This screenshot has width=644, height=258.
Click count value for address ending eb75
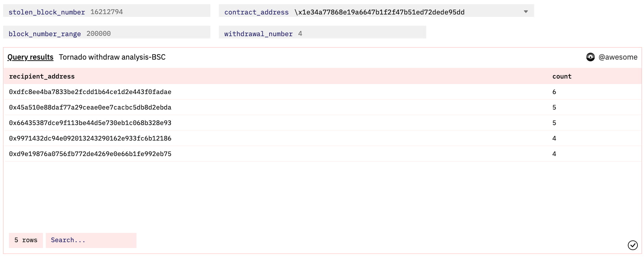click(554, 154)
